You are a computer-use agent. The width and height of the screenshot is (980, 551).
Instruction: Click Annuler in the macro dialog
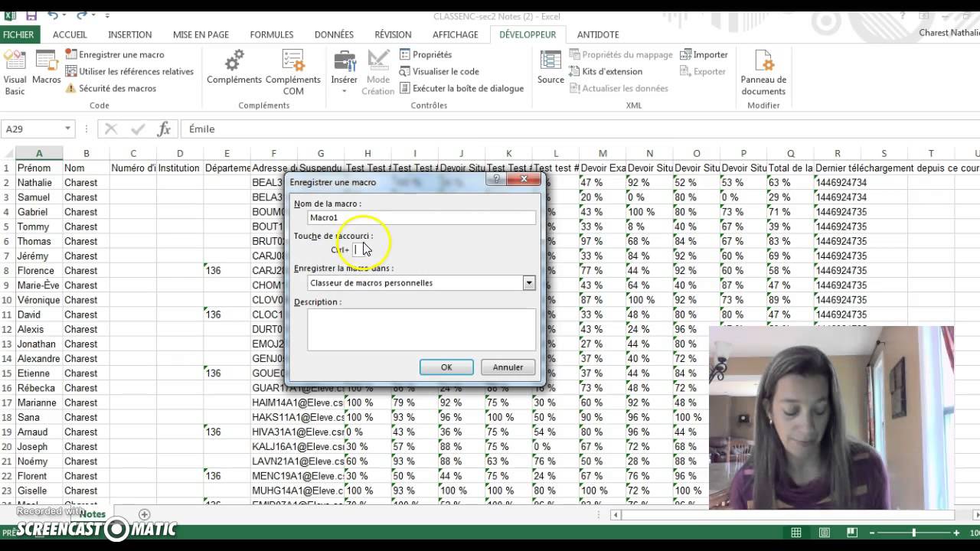pos(508,367)
